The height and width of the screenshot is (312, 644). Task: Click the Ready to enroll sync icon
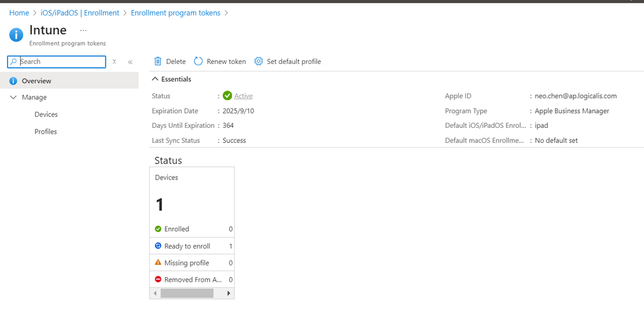(x=158, y=246)
